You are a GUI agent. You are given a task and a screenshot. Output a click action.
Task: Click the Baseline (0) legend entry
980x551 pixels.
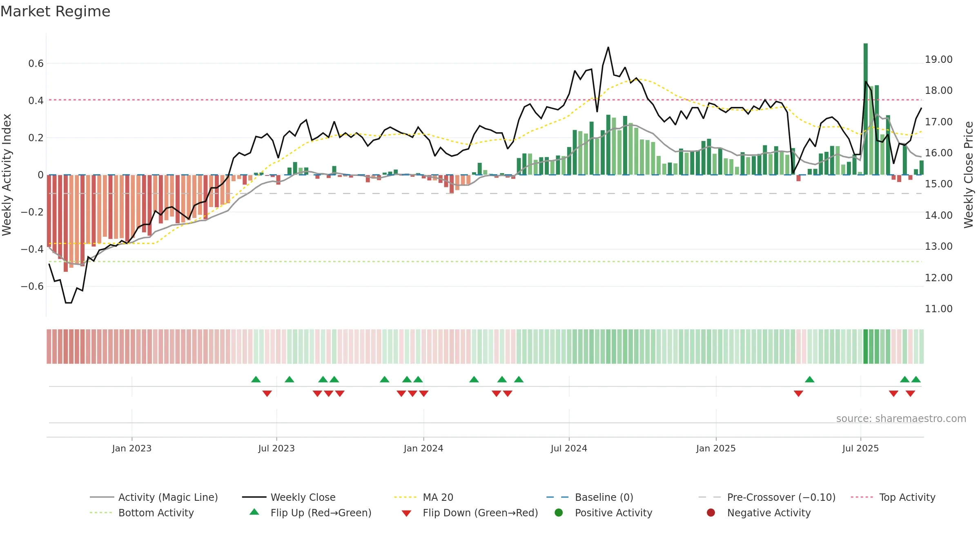pyautogui.click(x=590, y=497)
